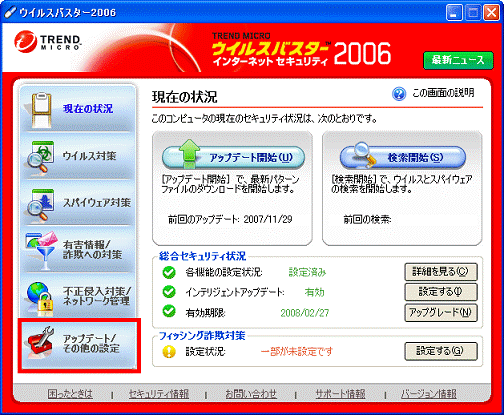Screen dimensions: 504x415
Task: Click green check icon beside インテリジェントアップデート
Action: tap(169, 292)
